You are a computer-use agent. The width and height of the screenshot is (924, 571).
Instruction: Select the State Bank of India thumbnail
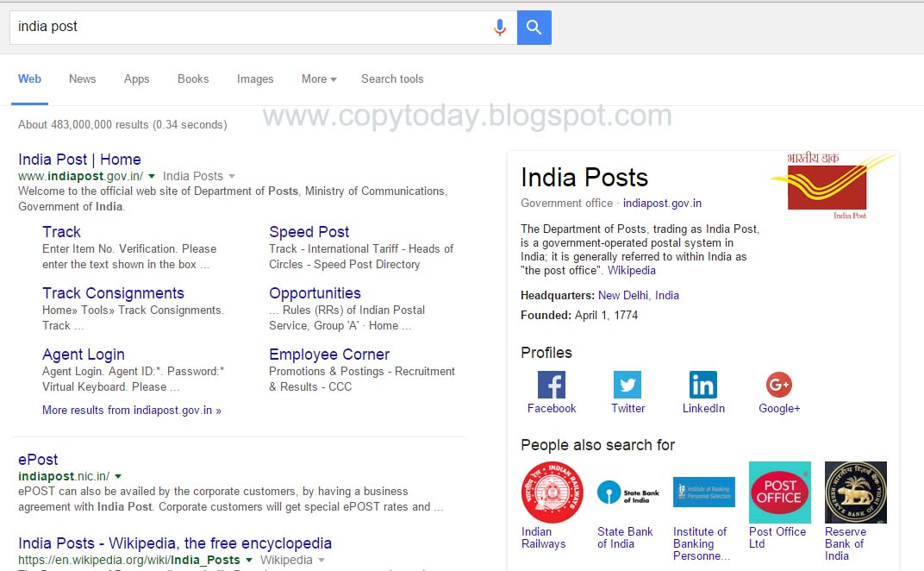click(628, 492)
